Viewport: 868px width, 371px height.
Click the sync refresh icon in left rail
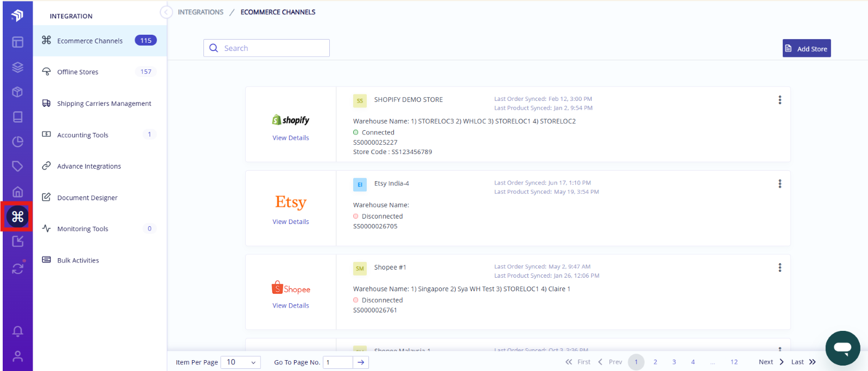coord(17,268)
